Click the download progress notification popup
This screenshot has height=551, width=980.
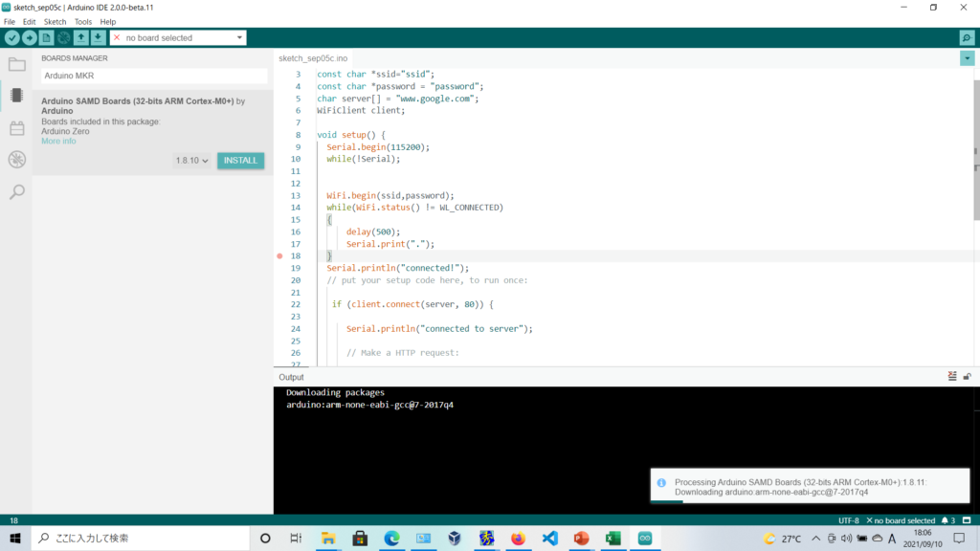tap(810, 486)
